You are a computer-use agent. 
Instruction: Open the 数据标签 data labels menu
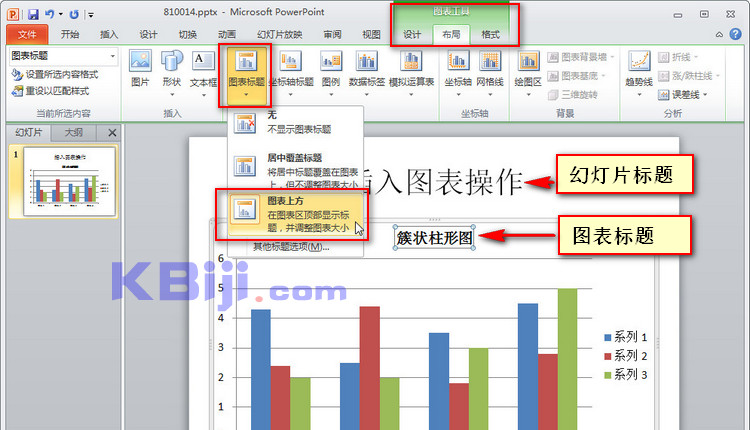(x=367, y=73)
